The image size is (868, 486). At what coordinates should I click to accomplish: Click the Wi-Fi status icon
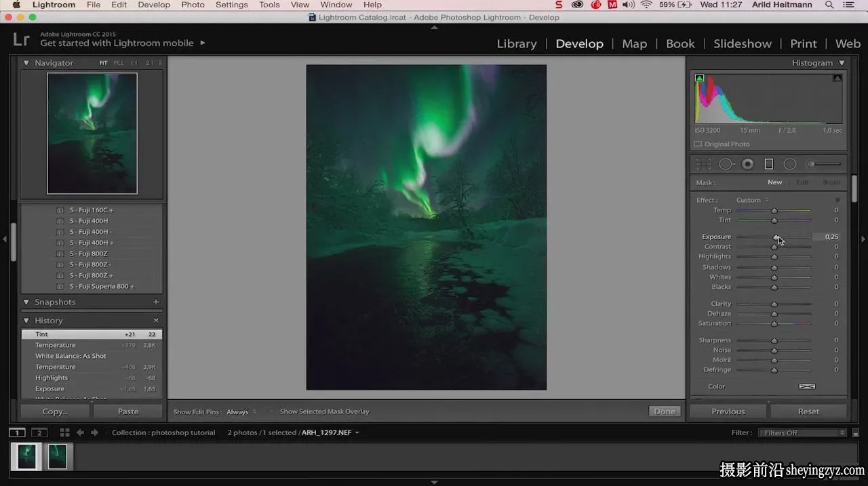coord(646,5)
